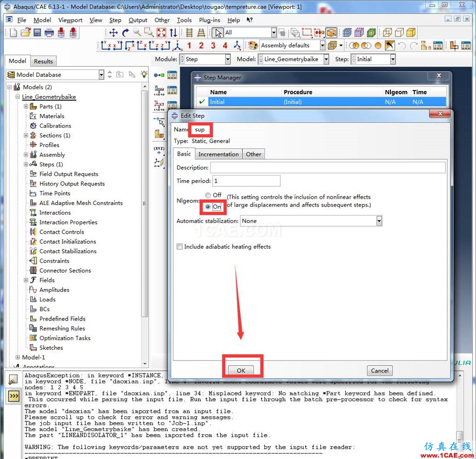Select BCs in the model tree
The image size is (476, 459).
tap(44, 309)
